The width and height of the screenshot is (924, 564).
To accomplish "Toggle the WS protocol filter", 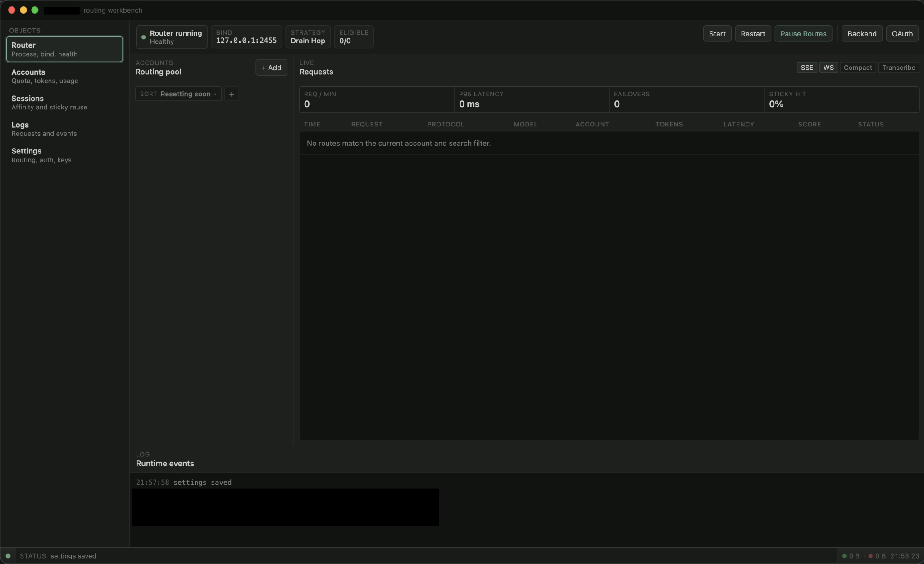I will [x=828, y=68].
